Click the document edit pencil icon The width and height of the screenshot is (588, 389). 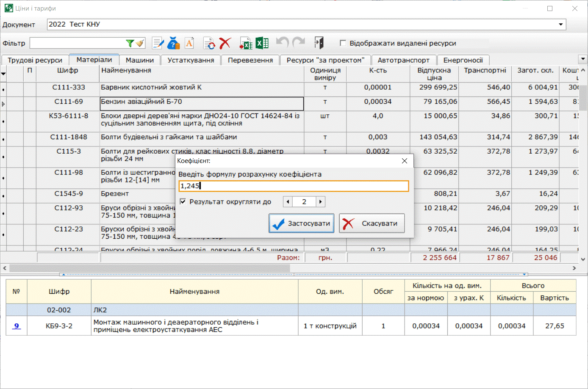(158, 43)
